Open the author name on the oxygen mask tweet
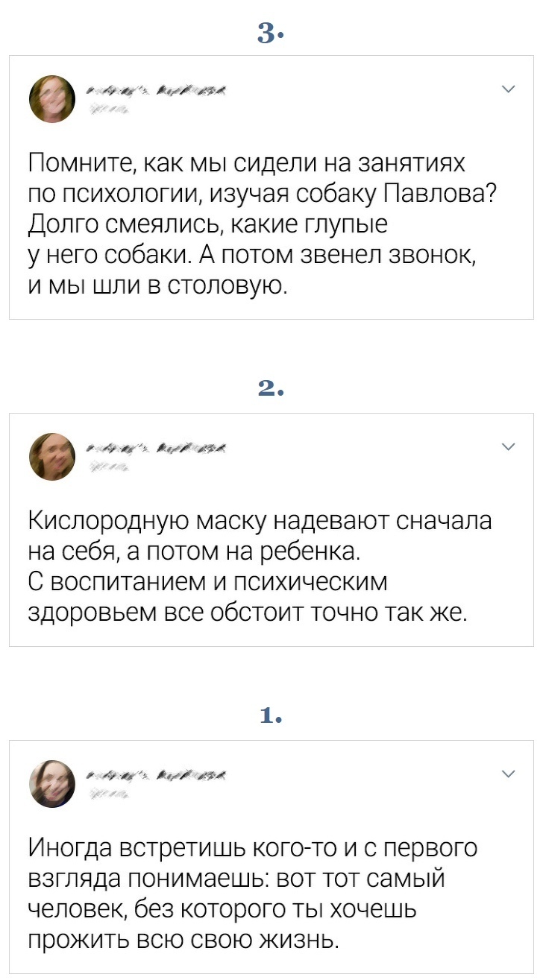 point(157,449)
